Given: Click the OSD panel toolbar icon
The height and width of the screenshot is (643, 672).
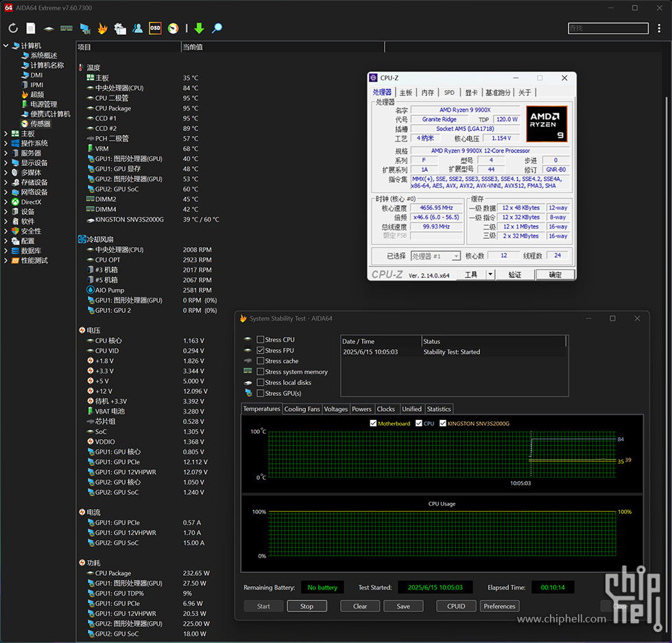Looking at the screenshot, I should click(155, 28).
